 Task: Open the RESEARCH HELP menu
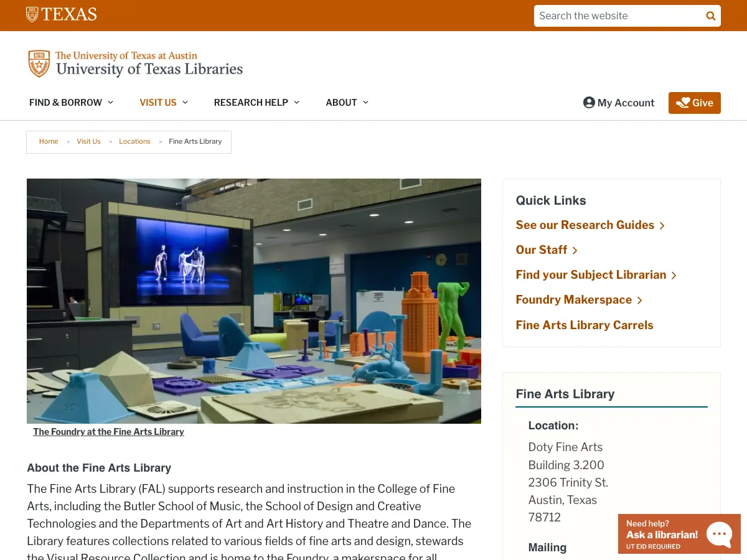251,103
